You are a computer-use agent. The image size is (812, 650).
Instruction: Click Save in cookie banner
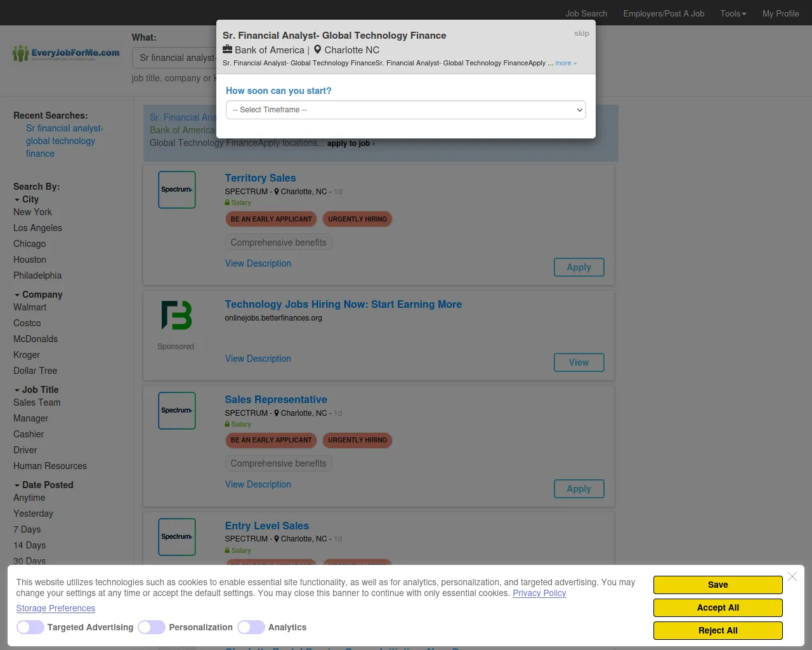(718, 585)
